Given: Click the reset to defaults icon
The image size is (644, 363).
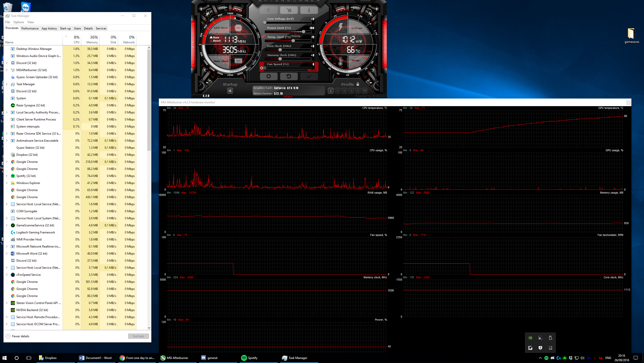Looking at the screenshot, I should pyautogui.click(x=289, y=76).
